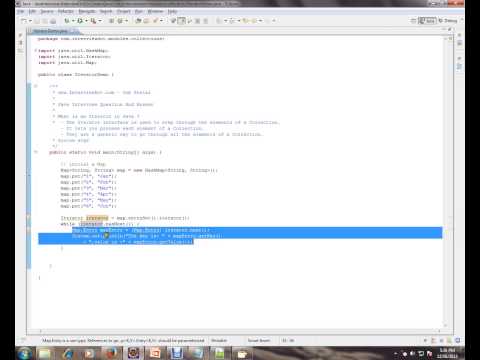Open Internet Explorer from the taskbar
This screenshot has width=480, height=360.
pyautogui.click(x=67, y=353)
